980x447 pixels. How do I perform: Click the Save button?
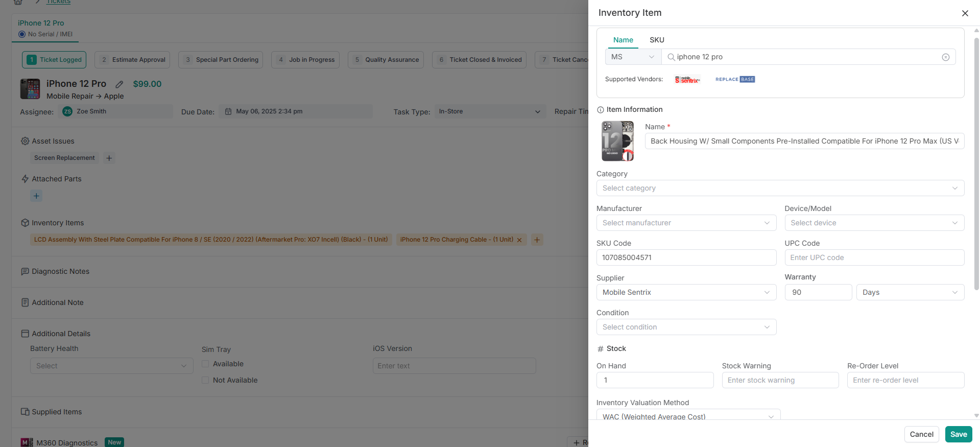(x=959, y=434)
